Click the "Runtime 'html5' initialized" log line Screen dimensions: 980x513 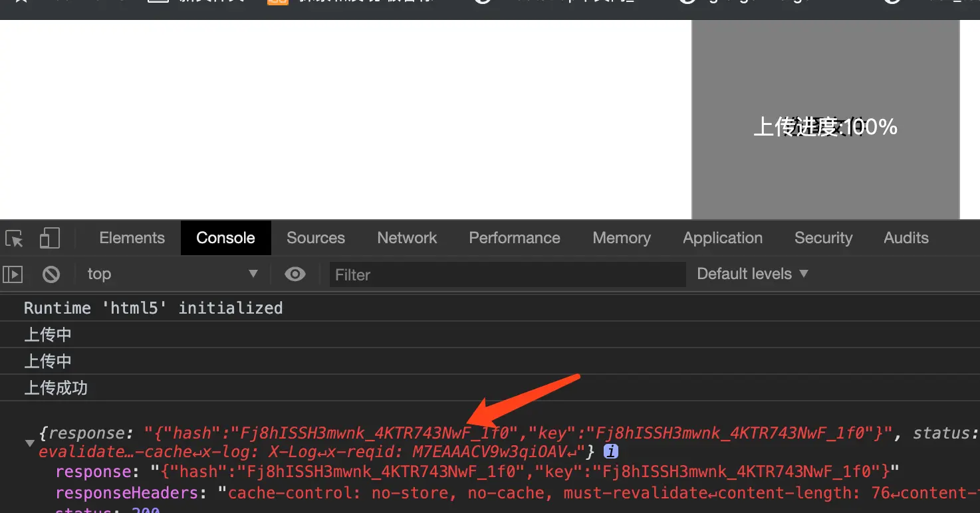[x=154, y=308]
